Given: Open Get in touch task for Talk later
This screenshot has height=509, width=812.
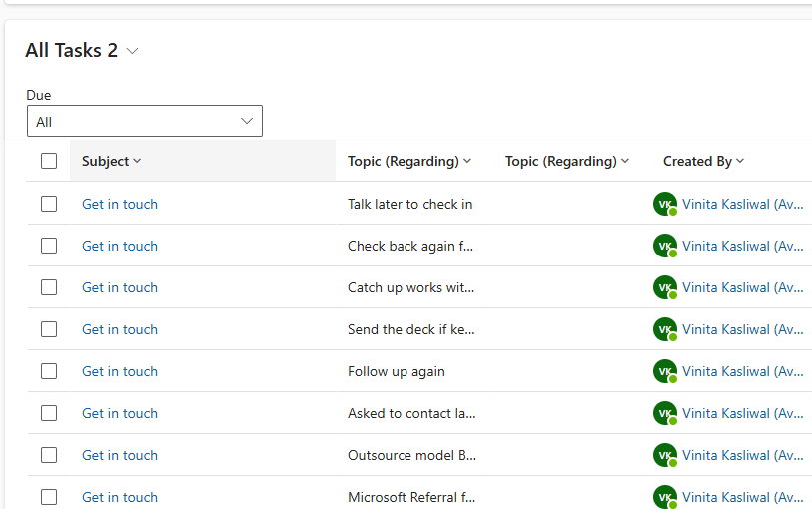Looking at the screenshot, I should click(x=120, y=204).
